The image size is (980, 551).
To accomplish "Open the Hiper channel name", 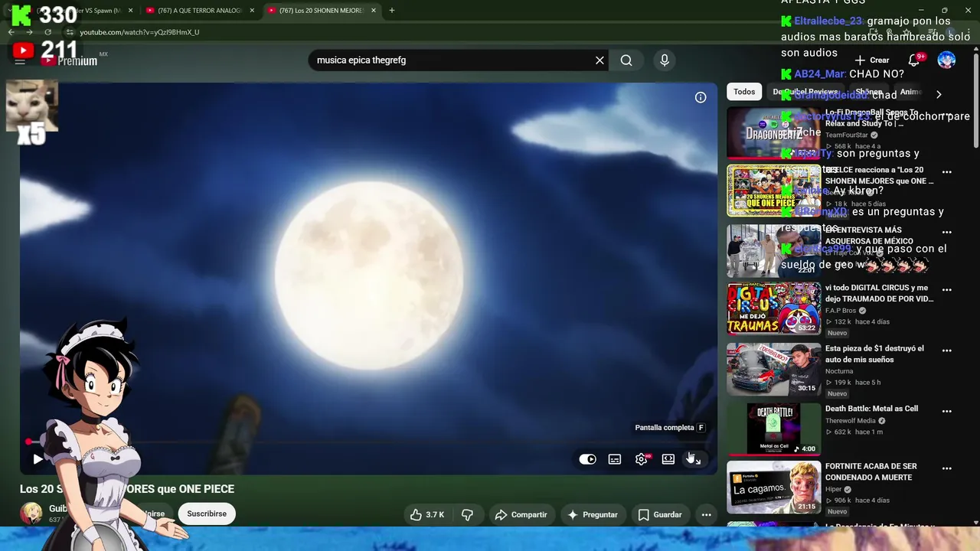I will [833, 489].
